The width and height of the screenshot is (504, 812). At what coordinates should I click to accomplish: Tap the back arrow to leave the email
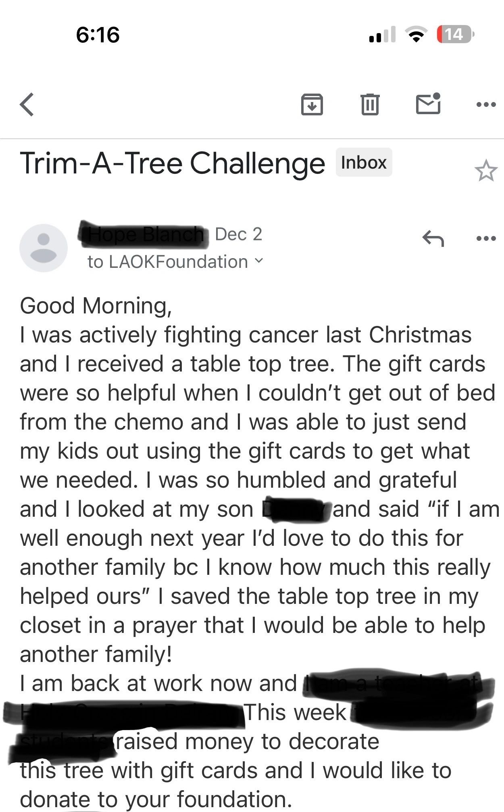27,104
